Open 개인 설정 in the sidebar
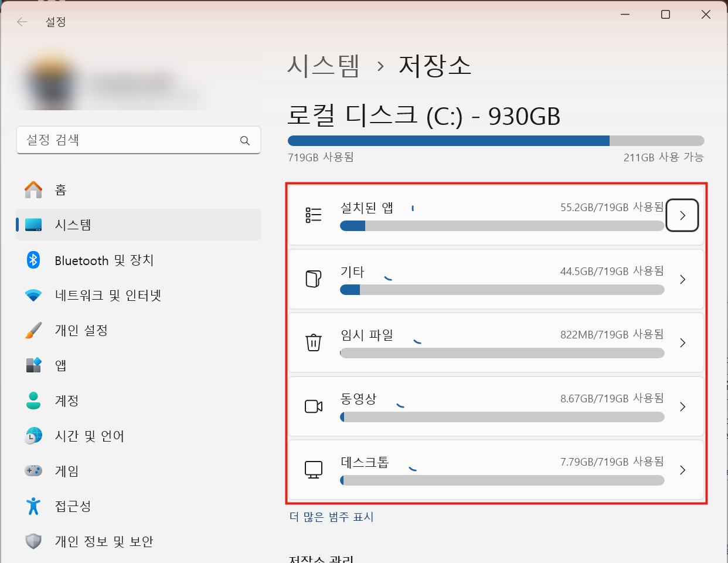 pyautogui.click(x=138, y=330)
